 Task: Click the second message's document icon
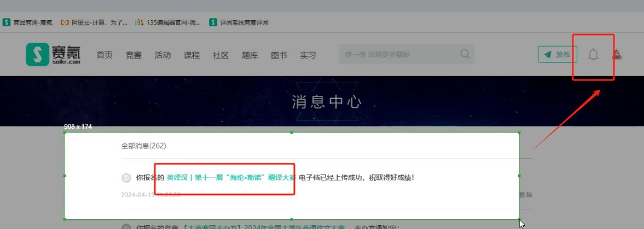point(126,226)
